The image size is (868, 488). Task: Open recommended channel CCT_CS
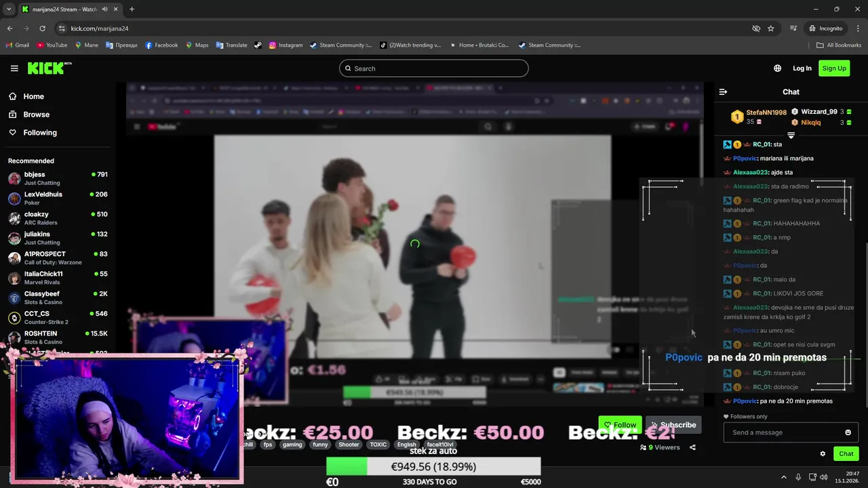58,317
